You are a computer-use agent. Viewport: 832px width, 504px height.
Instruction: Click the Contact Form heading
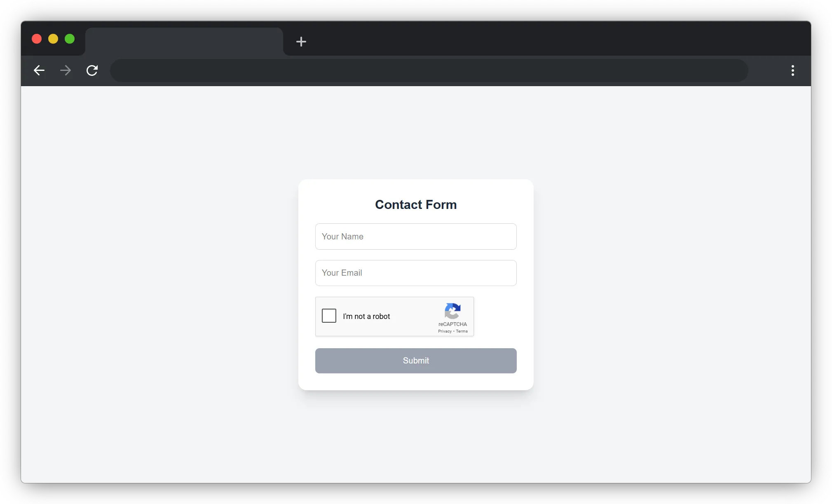[416, 204]
